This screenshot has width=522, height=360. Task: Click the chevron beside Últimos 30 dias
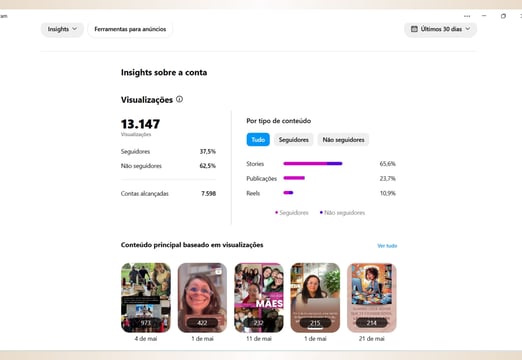click(x=468, y=29)
